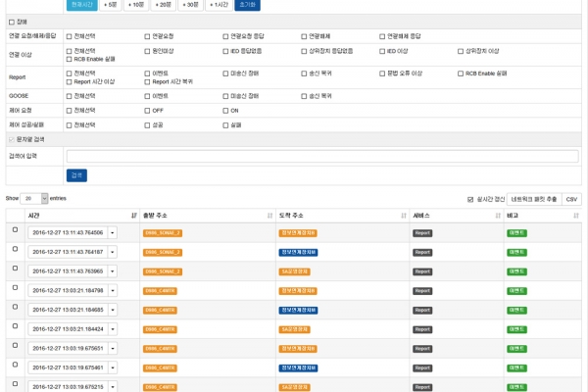
Task: Check the 문법 오류 이상 checkbox
Action: [382, 73]
